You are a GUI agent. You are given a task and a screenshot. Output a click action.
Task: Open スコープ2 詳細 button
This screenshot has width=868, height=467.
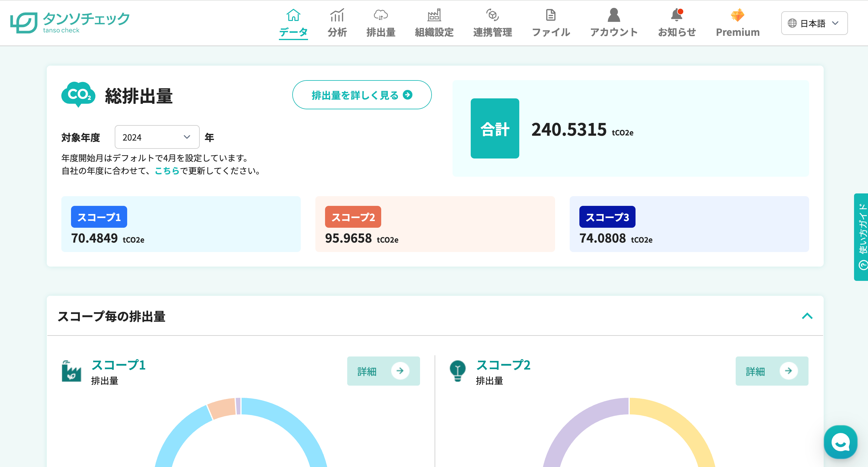tap(772, 371)
